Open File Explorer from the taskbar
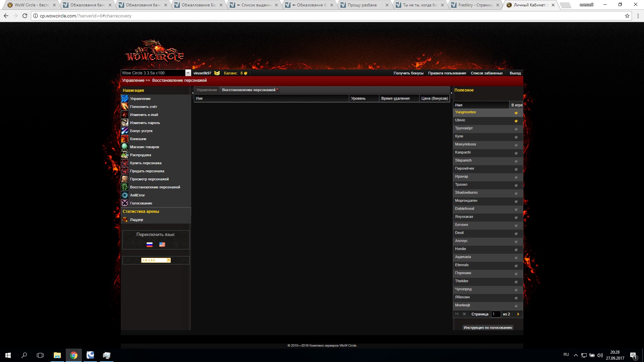 [x=57, y=355]
